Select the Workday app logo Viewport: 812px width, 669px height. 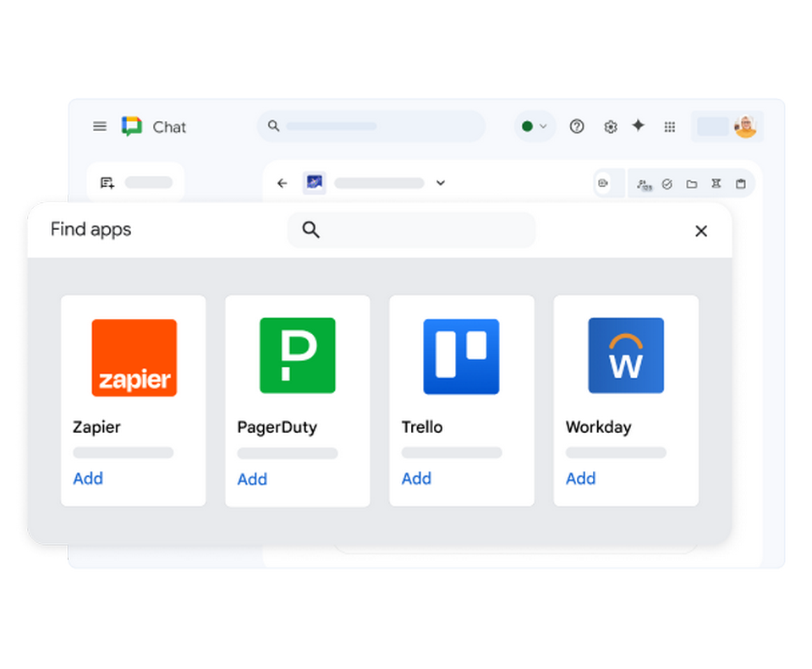point(626,356)
